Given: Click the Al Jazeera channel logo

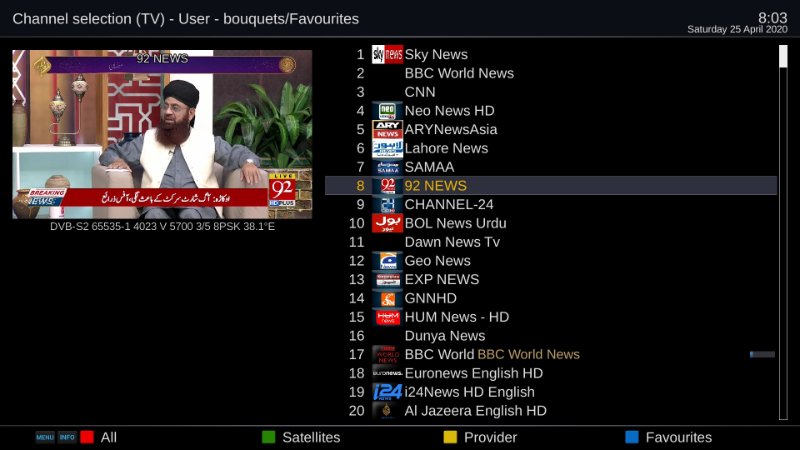Looking at the screenshot, I should point(387,411).
